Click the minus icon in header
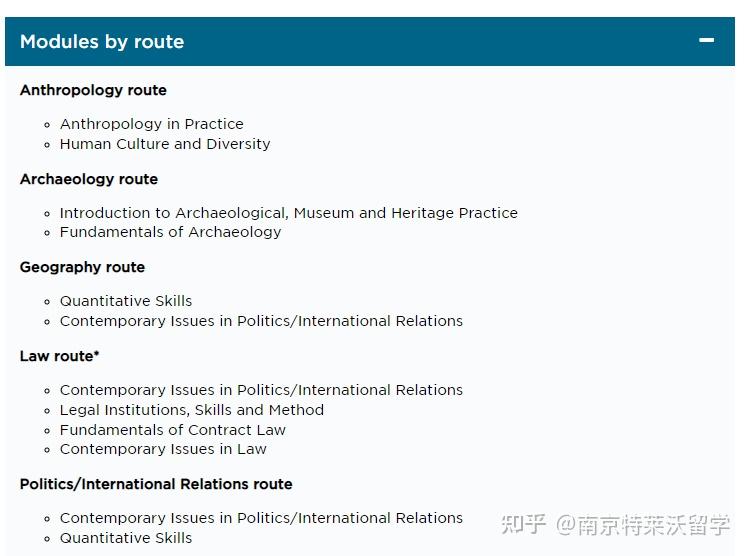The image size is (749, 556). click(707, 41)
